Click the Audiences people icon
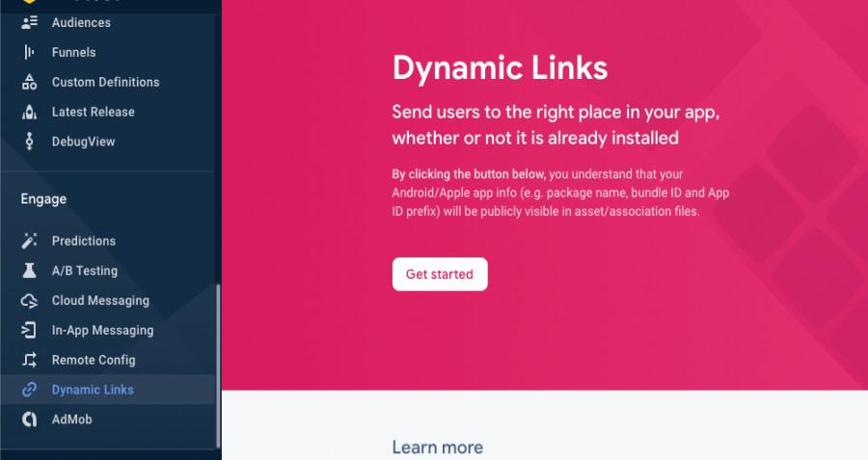The width and height of the screenshot is (868, 460). click(x=29, y=22)
